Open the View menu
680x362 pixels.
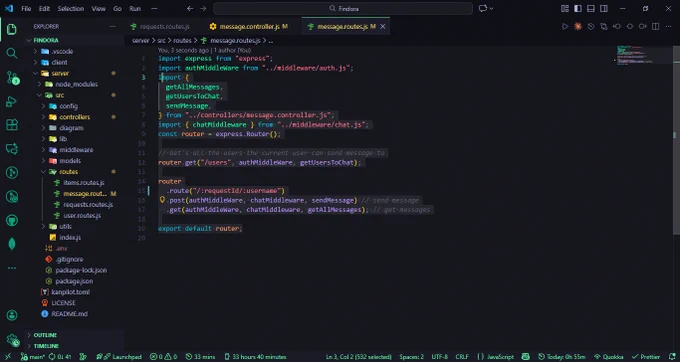coord(98,9)
